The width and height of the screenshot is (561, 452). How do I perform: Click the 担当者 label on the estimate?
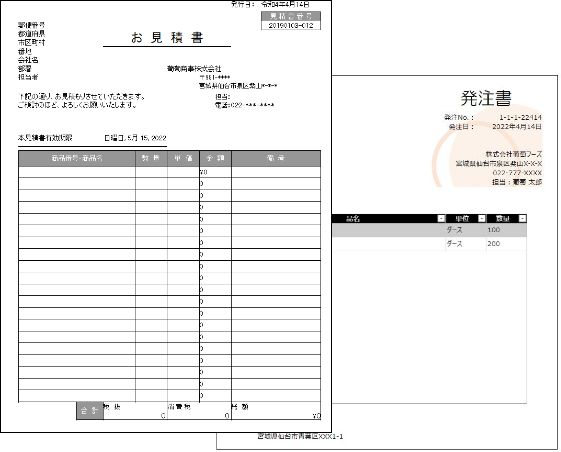click(x=28, y=77)
